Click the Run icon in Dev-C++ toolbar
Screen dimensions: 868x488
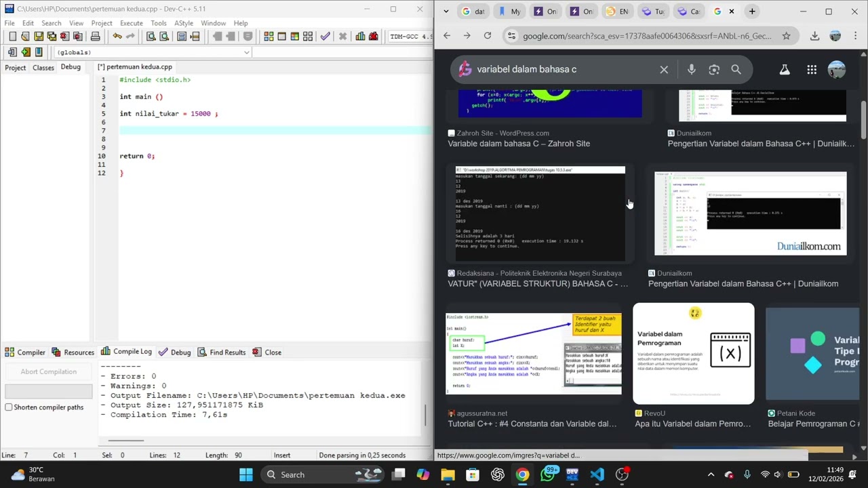tap(281, 36)
